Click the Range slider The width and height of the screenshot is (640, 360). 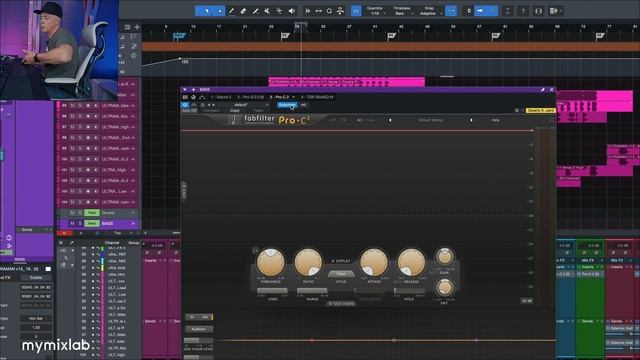(312, 291)
